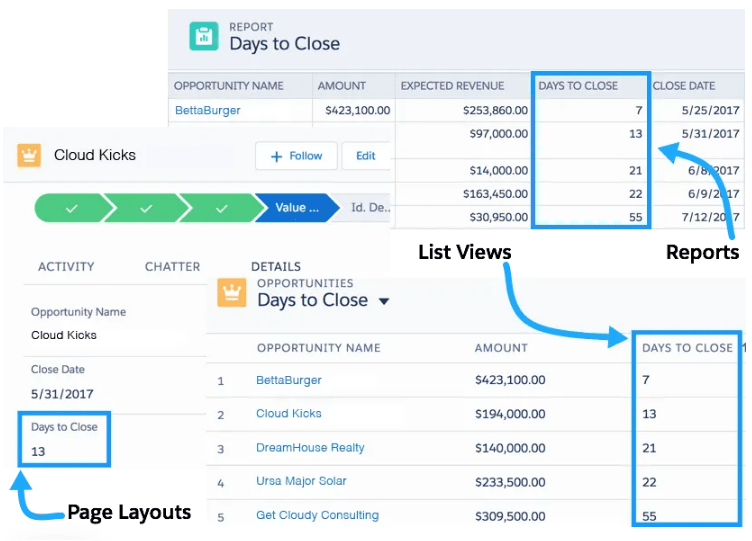Viewport: 752px width, 541px height.
Task: Click the Edit button on Cloud Kicks
Action: (365, 156)
